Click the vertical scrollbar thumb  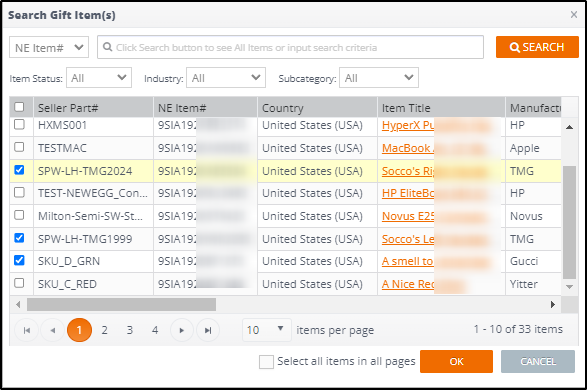pos(569,222)
